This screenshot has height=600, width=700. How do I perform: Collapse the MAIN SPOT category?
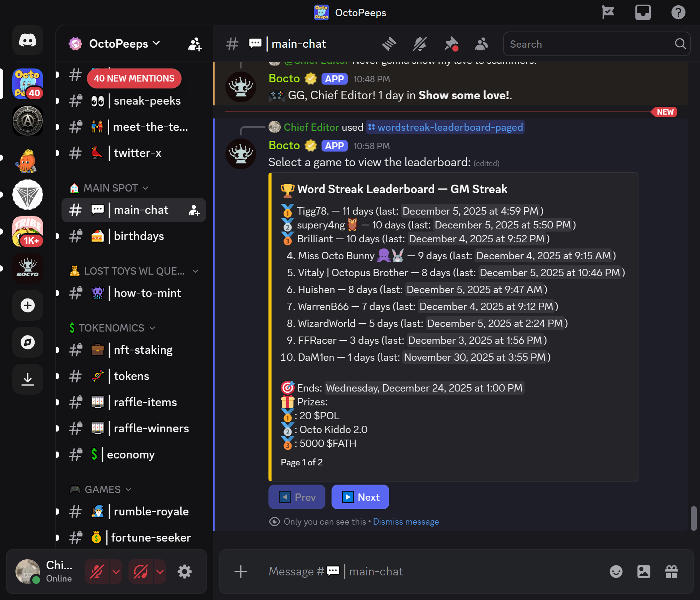(110, 188)
